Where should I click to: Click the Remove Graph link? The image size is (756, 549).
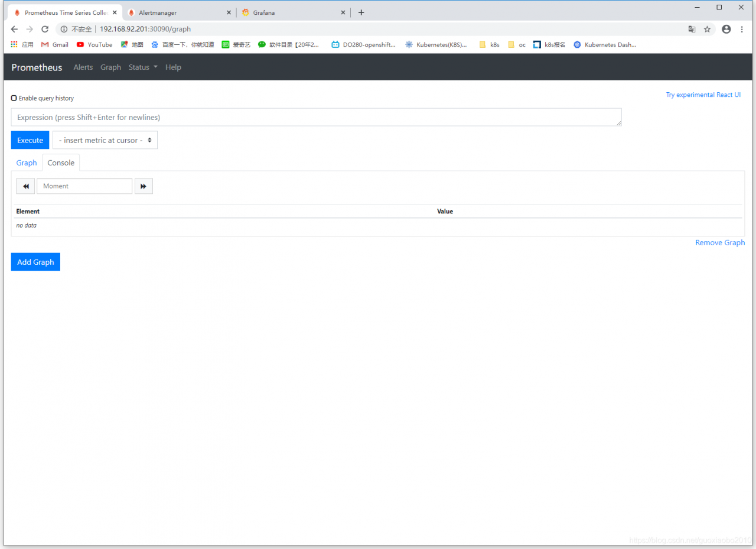(x=720, y=243)
